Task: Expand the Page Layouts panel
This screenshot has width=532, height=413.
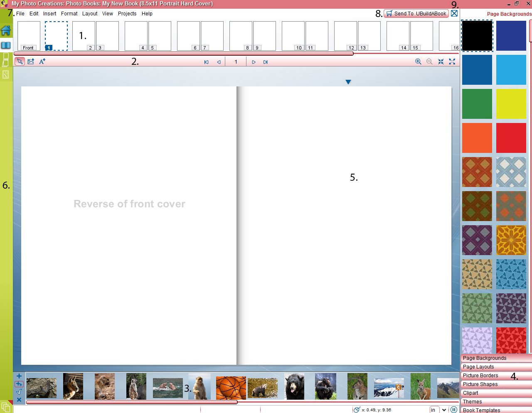Action: [x=496, y=366]
